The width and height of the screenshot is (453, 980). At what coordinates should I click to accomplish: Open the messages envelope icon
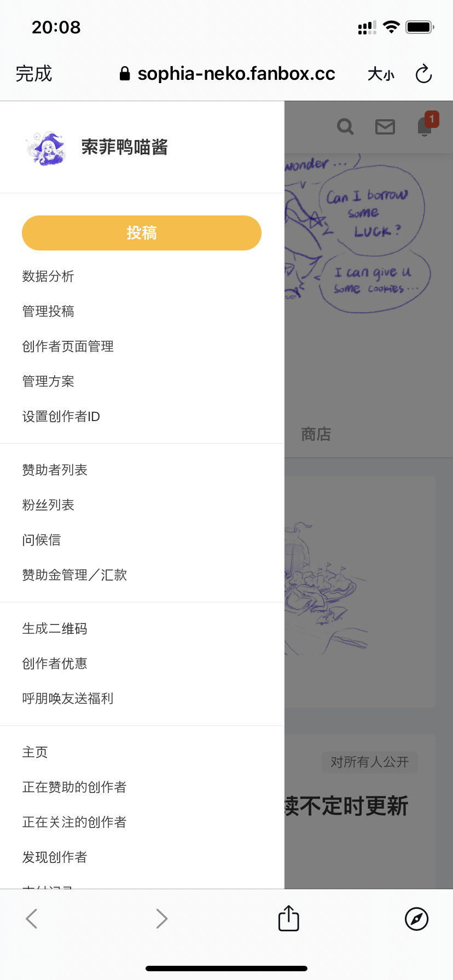click(x=385, y=127)
